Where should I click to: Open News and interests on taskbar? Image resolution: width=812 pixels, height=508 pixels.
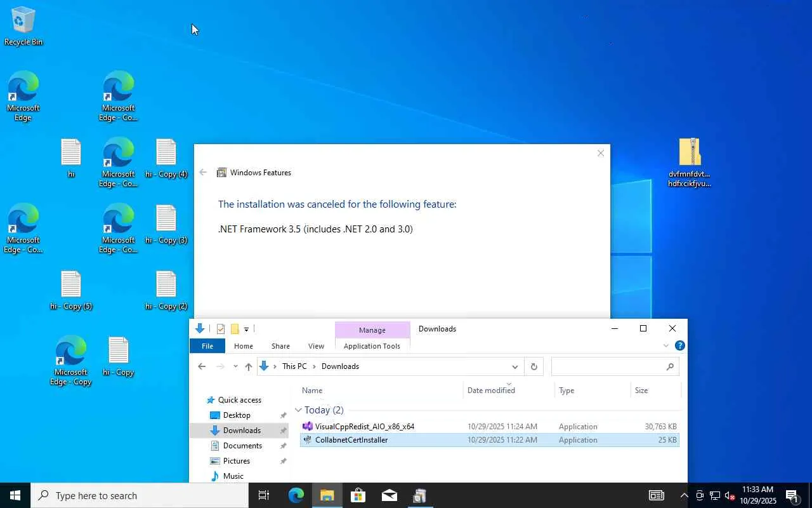pyautogui.click(x=657, y=495)
